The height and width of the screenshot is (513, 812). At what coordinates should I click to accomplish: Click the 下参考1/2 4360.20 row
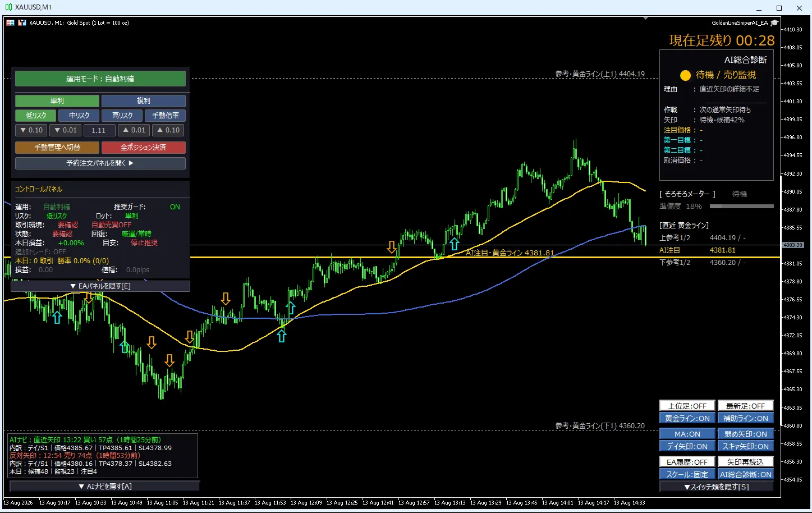tap(703, 263)
